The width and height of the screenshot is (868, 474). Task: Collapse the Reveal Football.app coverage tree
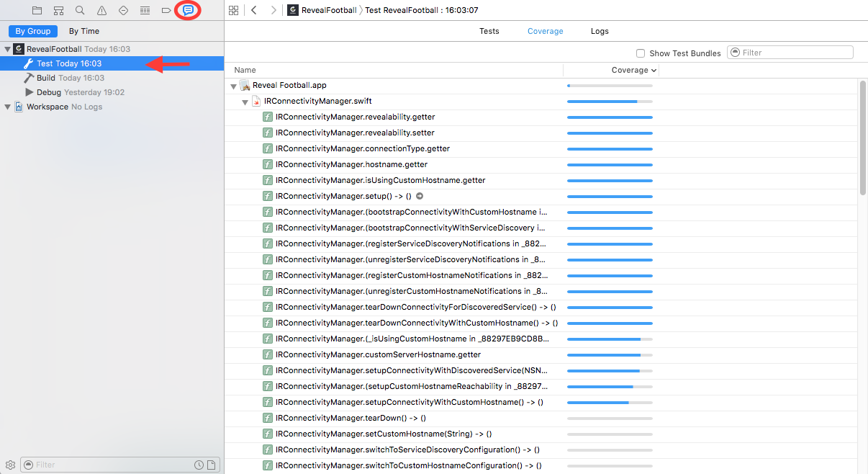pyautogui.click(x=234, y=86)
